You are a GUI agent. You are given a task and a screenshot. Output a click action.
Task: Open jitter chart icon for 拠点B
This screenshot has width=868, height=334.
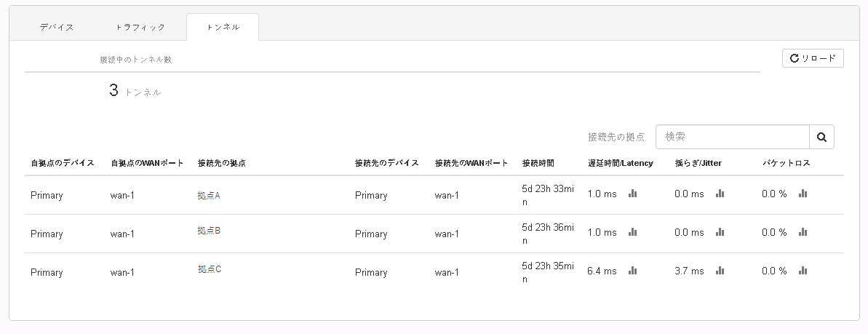(x=720, y=232)
